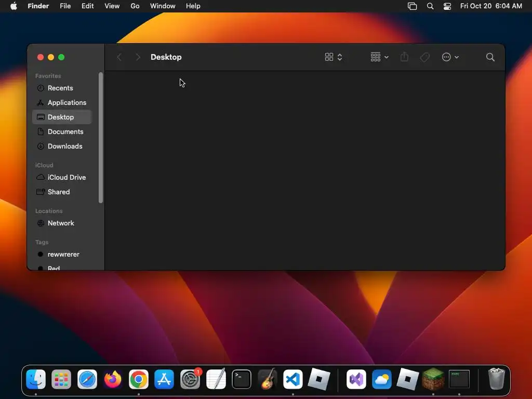The width and height of the screenshot is (532, 399).
Task: Open the Window menu
Action: point(163,6)
